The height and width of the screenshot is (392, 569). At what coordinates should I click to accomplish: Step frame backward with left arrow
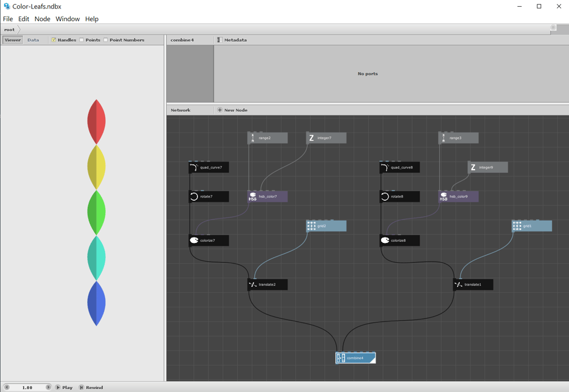[6, 387]
